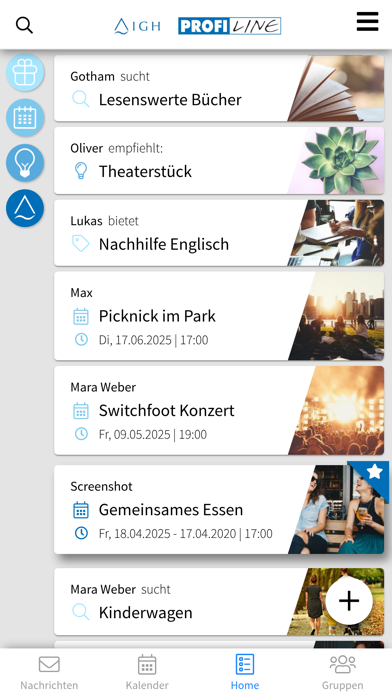
Task: Click the author name Gotham
Action: point(92,76)
